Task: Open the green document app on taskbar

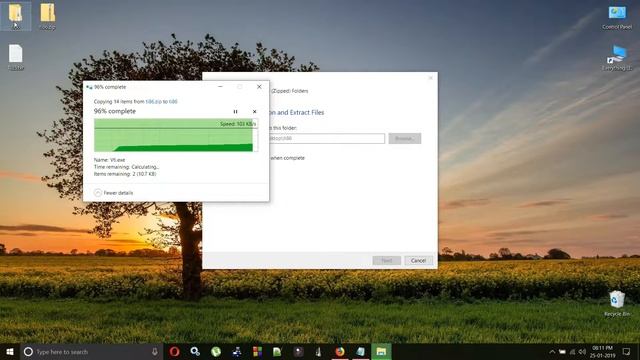Action: click(x=278, y=351)
